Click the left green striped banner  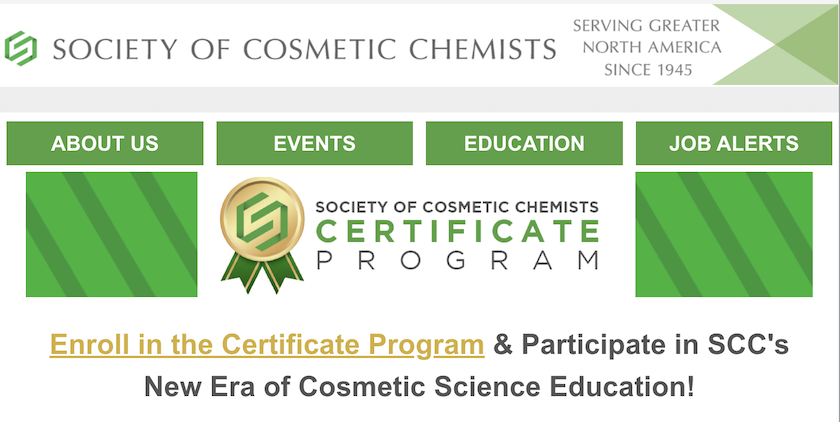(112, 234)
